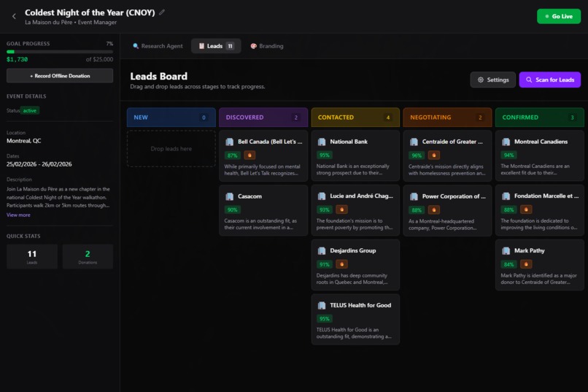588x392 pixels.
Task: Click the Branding palette icon
Action: click(x=253, y=46)
